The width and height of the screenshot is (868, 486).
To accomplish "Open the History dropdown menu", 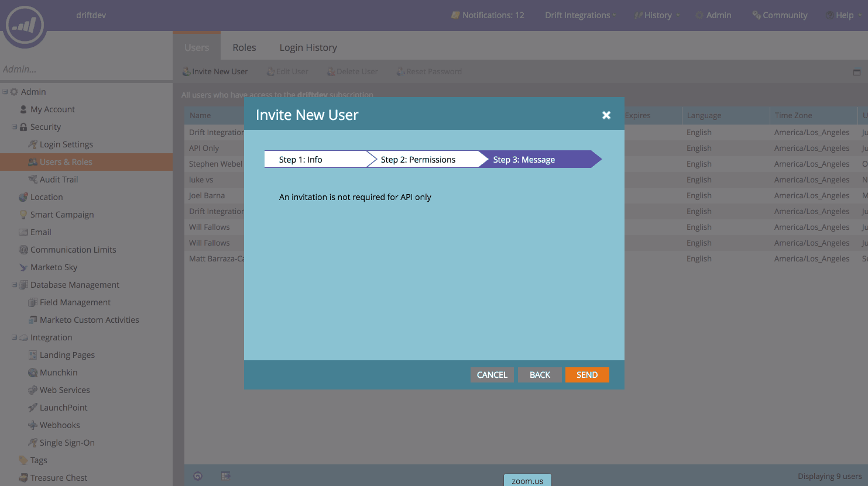I will click(x=657, y=15).
